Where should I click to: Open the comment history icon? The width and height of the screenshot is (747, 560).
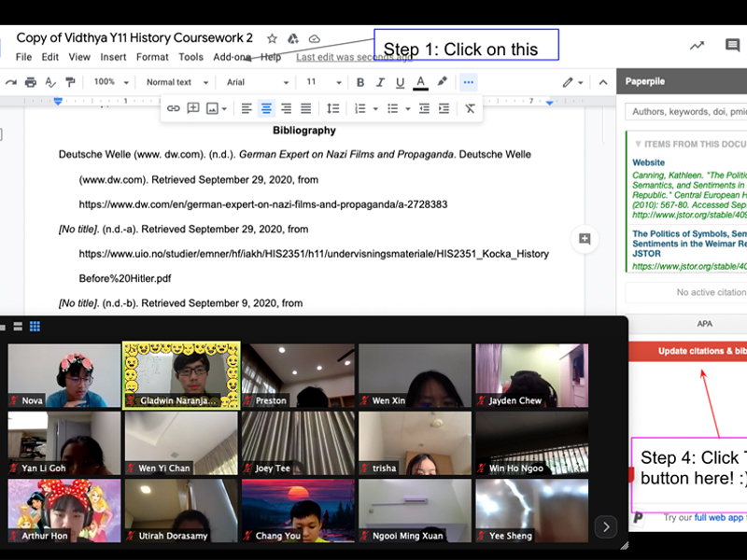[x=733, y=46]
